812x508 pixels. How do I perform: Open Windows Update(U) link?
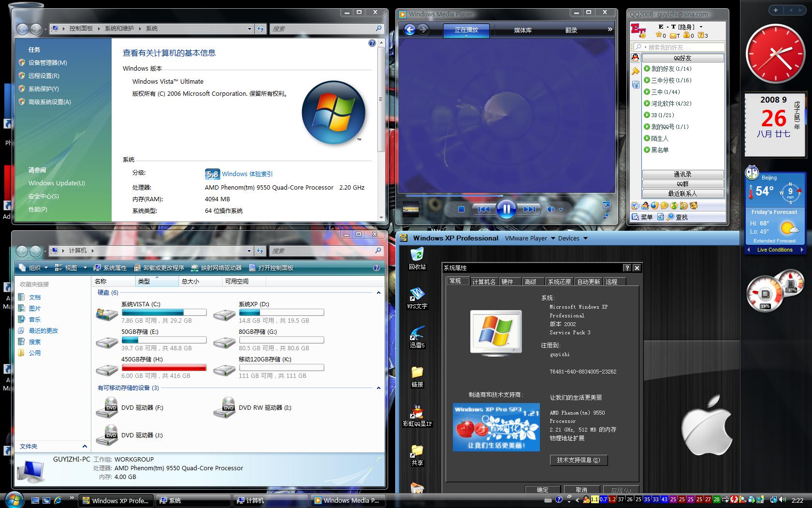click(57, 183)
